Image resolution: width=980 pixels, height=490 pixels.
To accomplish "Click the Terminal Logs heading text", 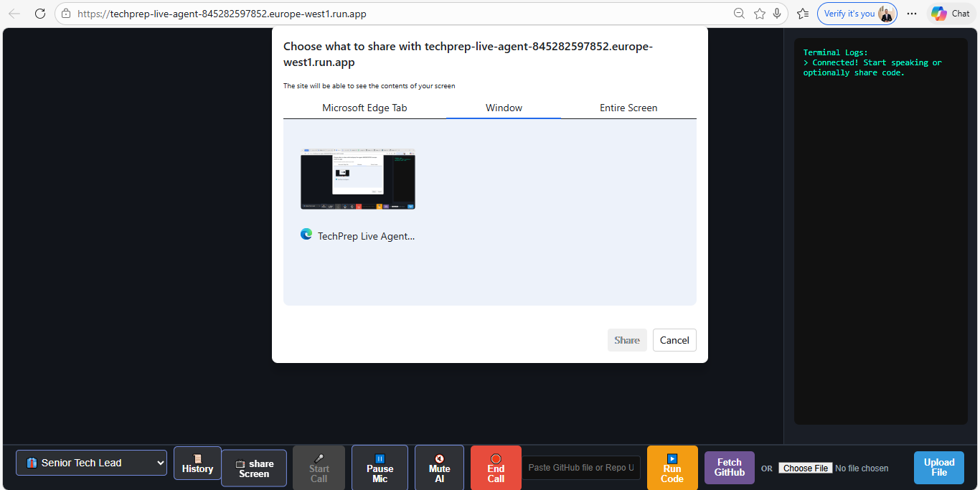I will click(835, 52).
